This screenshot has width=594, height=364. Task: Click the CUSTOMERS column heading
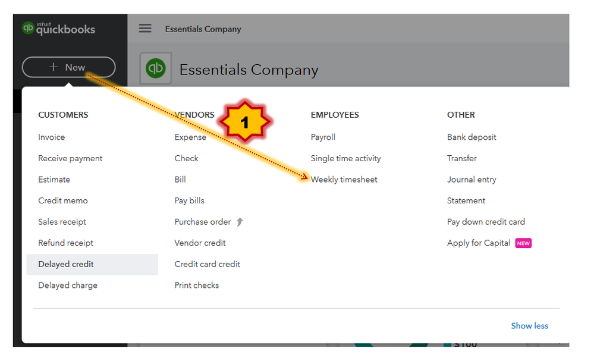click(x=63, y=115)
